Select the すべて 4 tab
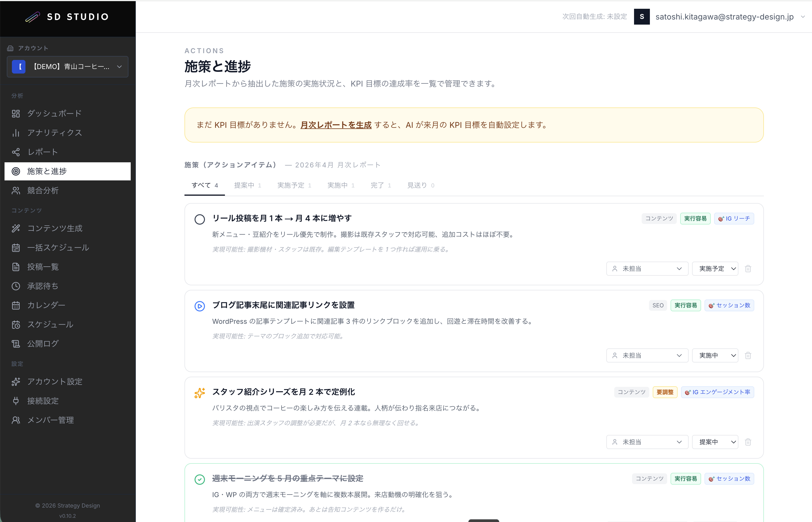 [205, 185]
